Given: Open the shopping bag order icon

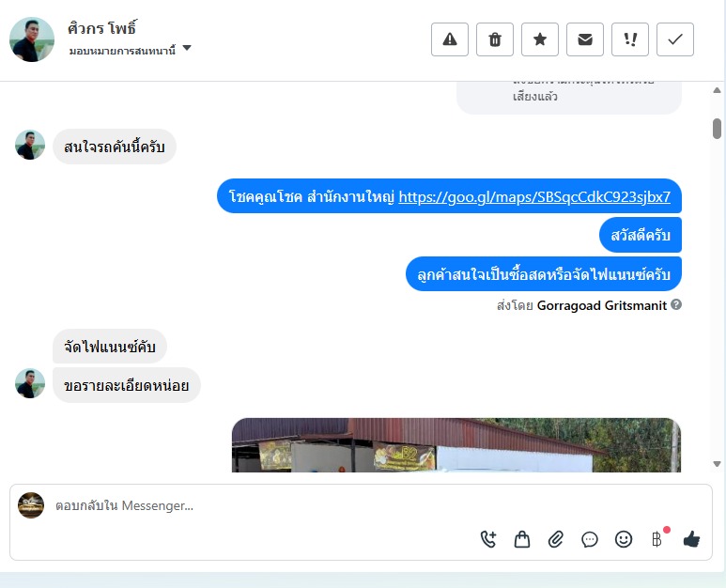Looking at the screenshot, I should coord(522,539).
